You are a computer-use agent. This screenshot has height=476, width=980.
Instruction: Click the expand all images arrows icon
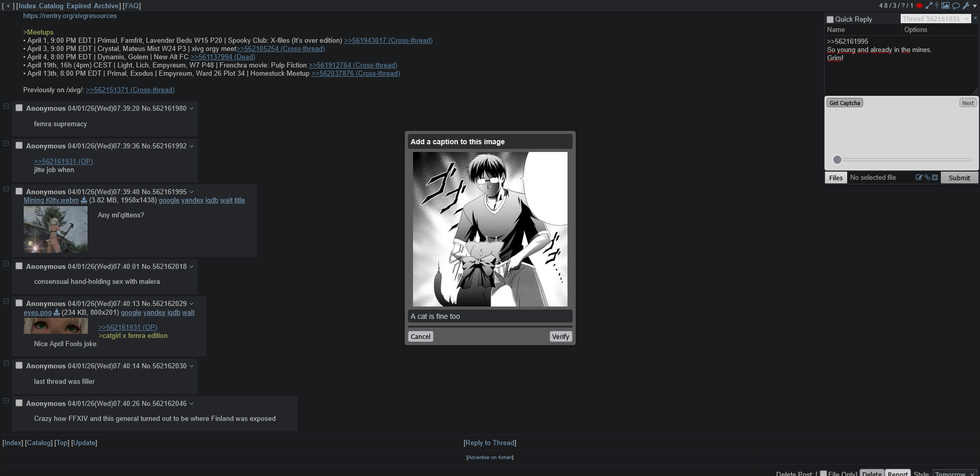coord(929,6)
